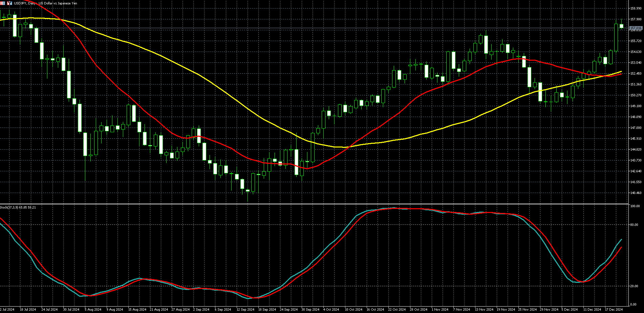Viewport: 644px width, 313px height.
Task: Click the current price label 157.016
Action: pyautogui.click(x=636, y=28)
